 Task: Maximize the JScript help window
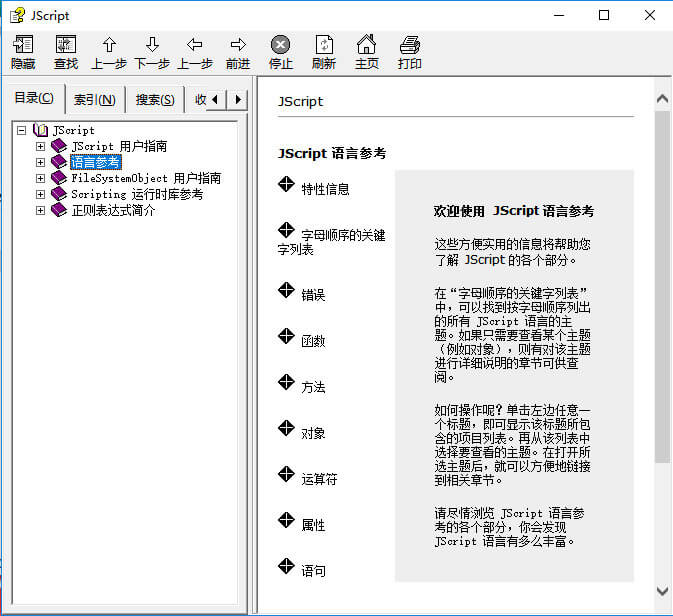pos(604,15)
